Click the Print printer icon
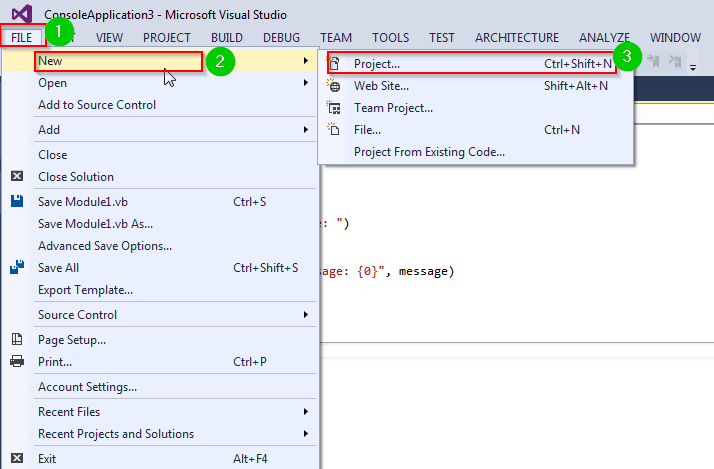714x469 pixels. pyautogui.click(x=17, y=361)
